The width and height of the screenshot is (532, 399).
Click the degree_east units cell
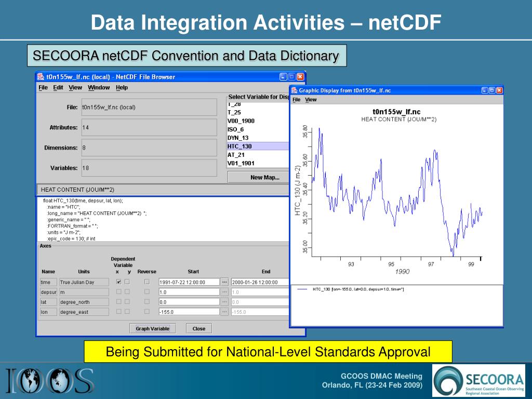(x=84, y=312)
